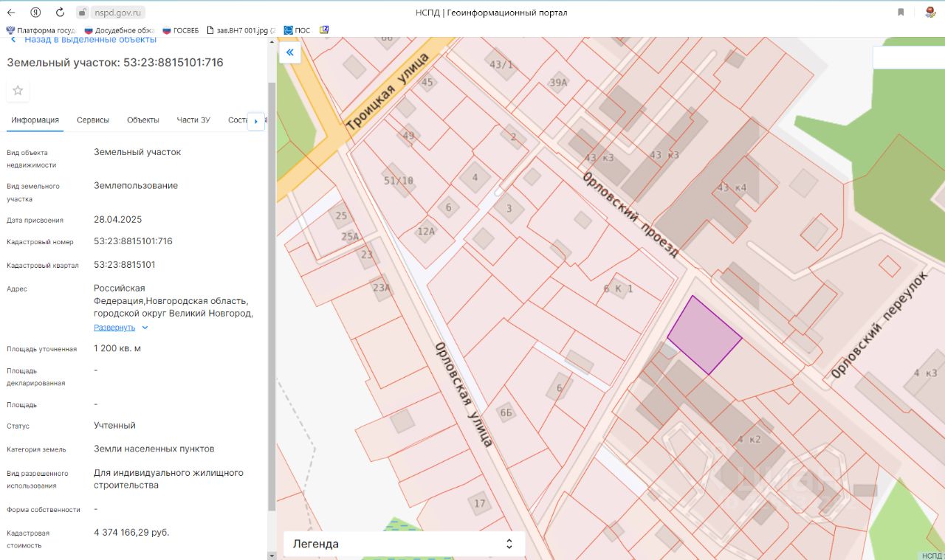Click the browser back arrow

(x=11, y=13)
